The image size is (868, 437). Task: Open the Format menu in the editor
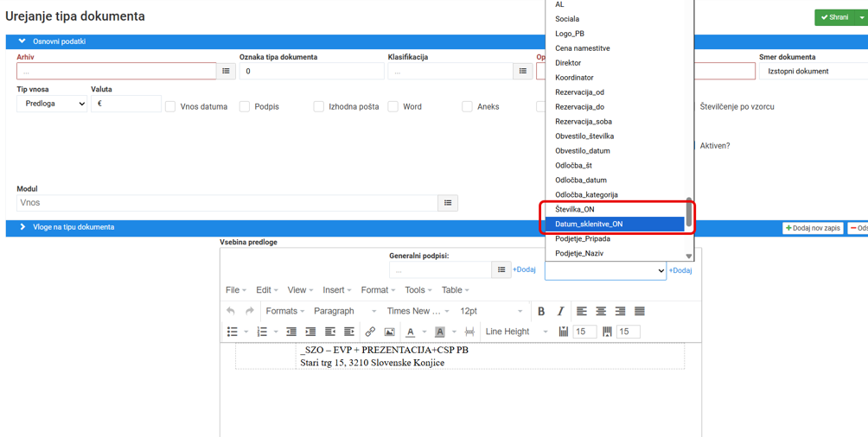tap(378, 290)
